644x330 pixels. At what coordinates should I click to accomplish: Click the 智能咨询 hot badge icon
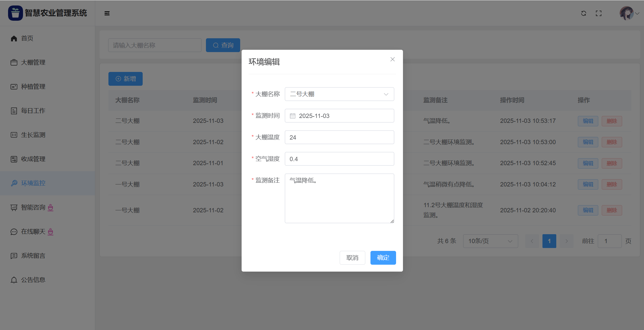pyautogui.click(x=51, y=207)
